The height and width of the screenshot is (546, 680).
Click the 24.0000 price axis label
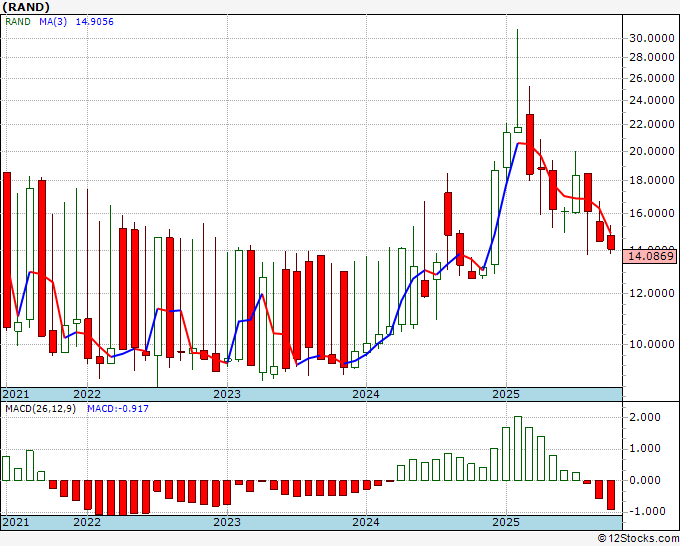click(651, 100)
